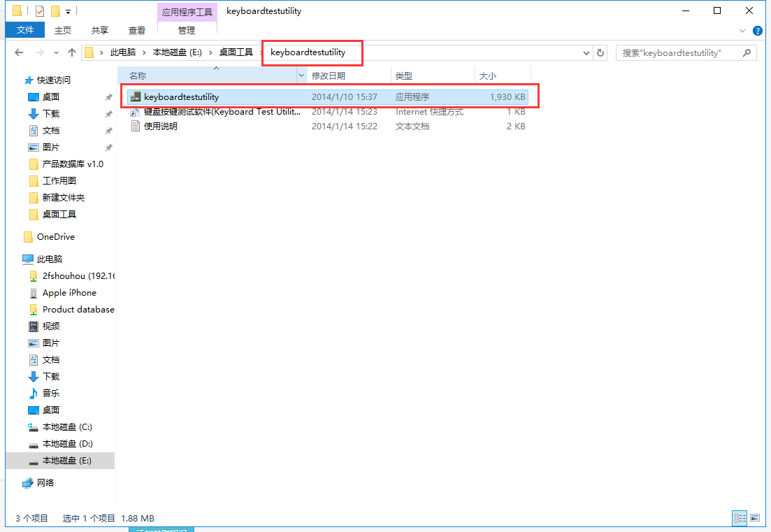
Task: Click 此电脑 in the address breadcrumb
Action: [123, 52]
